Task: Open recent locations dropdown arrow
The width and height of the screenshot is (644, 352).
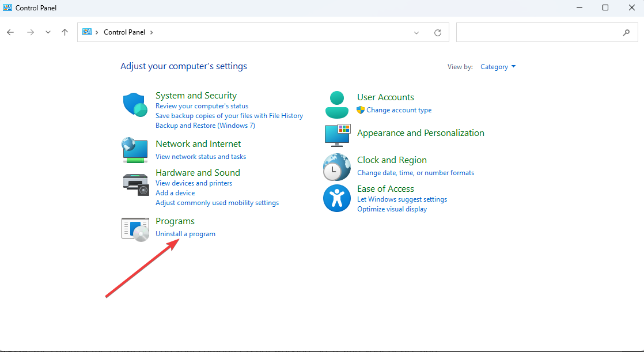Action: pyautogui.click(x=48, y=32)
